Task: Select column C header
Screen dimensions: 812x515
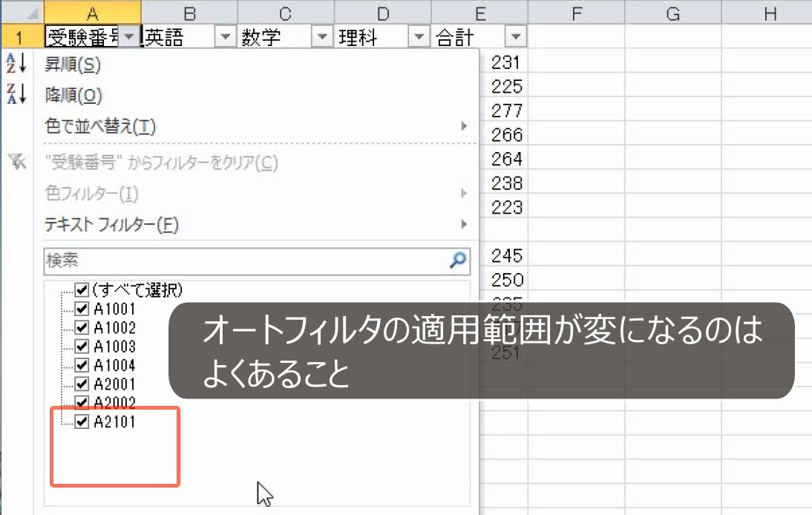Action: 286,13
